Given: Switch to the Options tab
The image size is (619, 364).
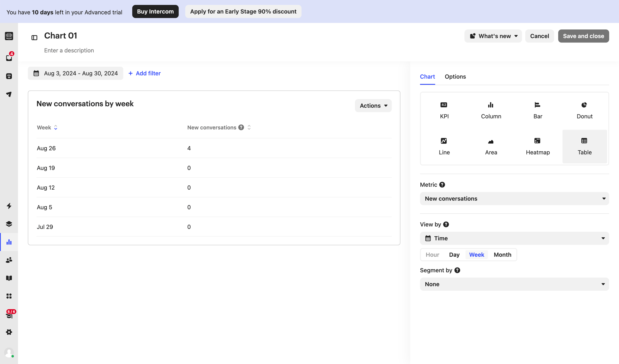Looking at the screenshot, I should click(455, 77).
